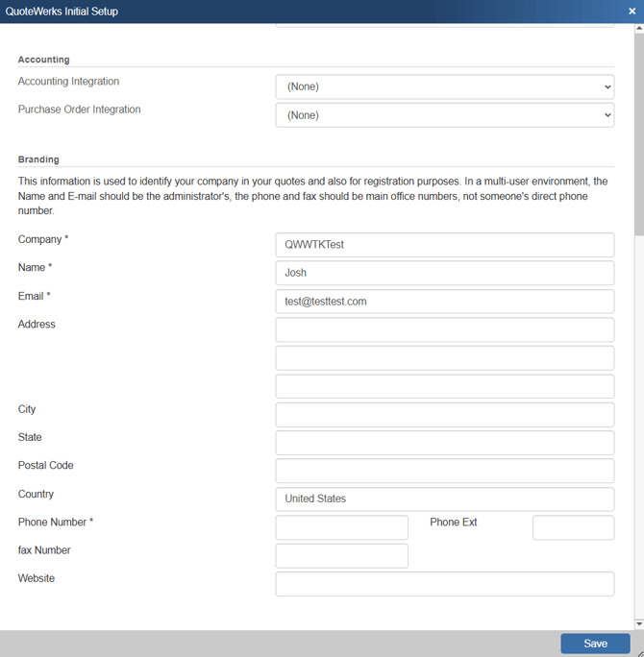This screenshot has width=644, height=657.
Task: Click the scrollbar down arrow
Action: [639, 624]
